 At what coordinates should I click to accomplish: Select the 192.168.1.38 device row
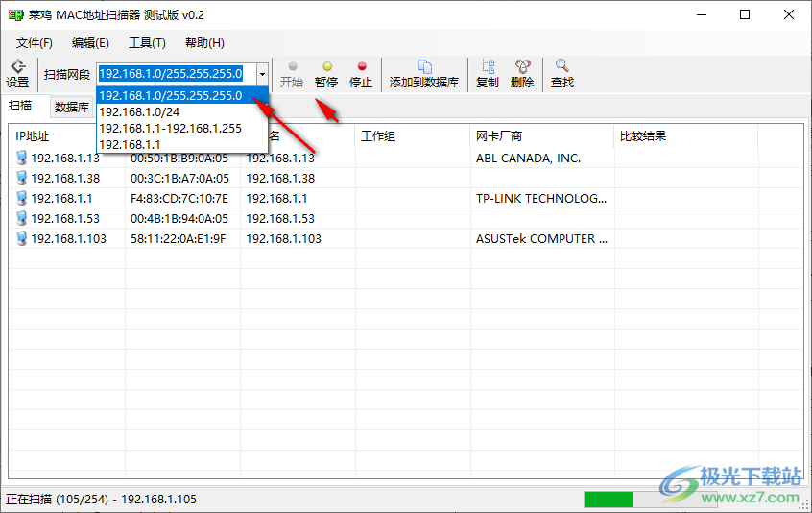click(65, 179)
